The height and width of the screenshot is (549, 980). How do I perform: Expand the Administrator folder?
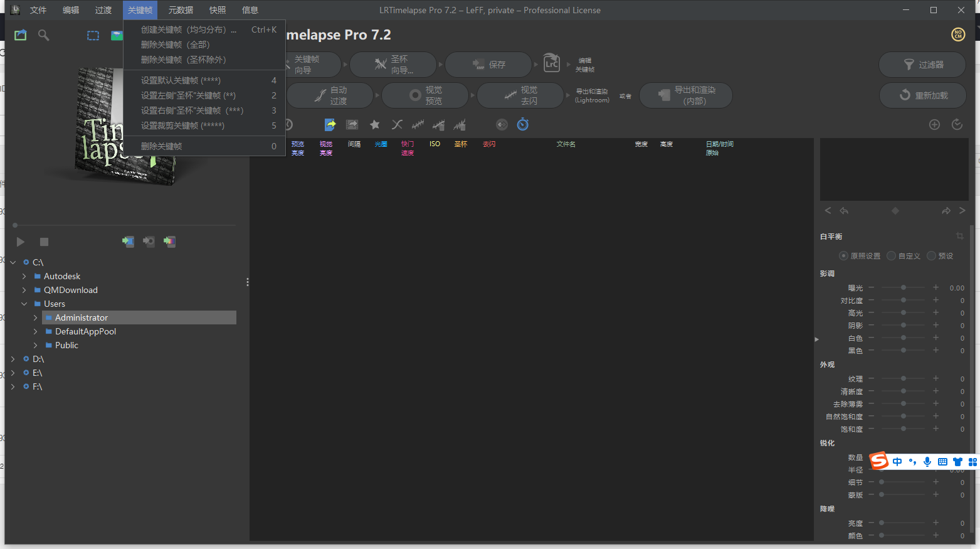[36, 317]
